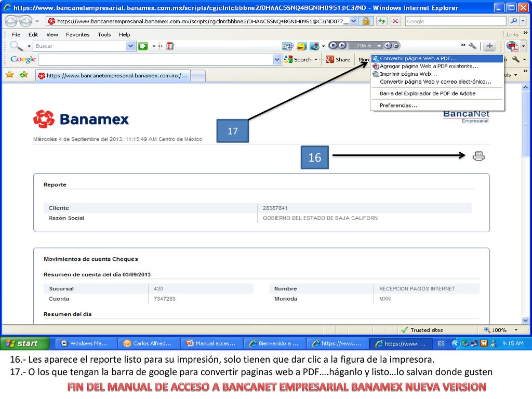Image resolution: width=532 pixels, height=399 pixels.
Task: Open the Tools menu
Action: point(104,35)
